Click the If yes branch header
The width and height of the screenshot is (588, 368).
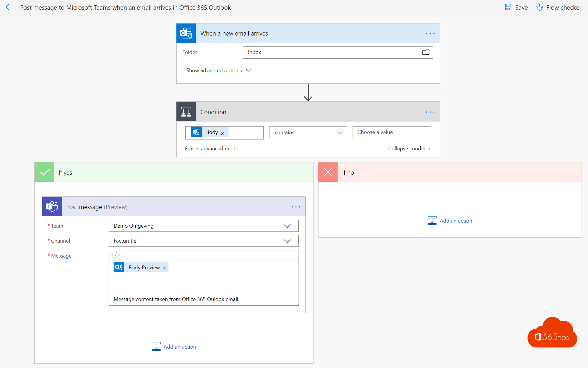174,172
